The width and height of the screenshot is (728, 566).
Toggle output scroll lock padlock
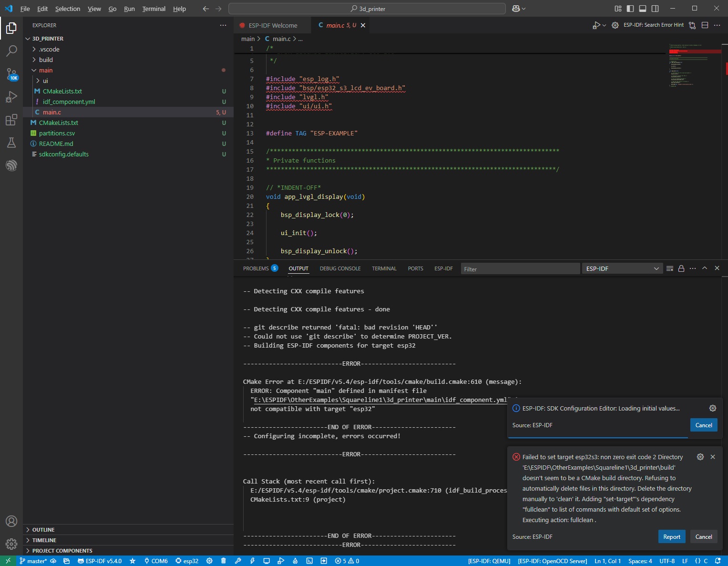tap(681, 268)
